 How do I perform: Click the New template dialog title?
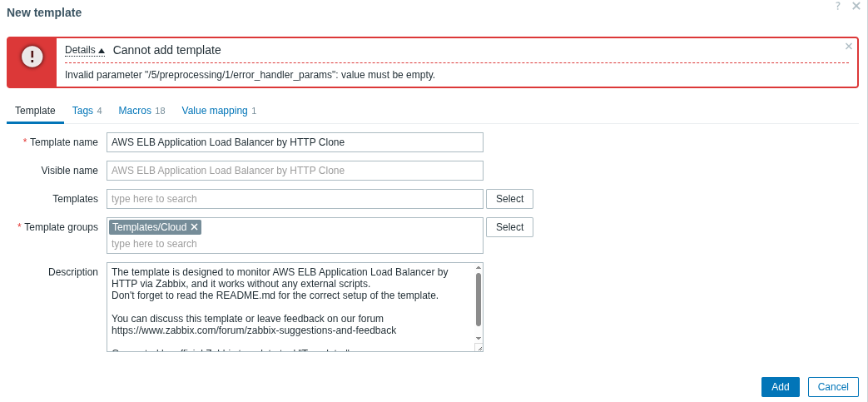coord(44,12)
